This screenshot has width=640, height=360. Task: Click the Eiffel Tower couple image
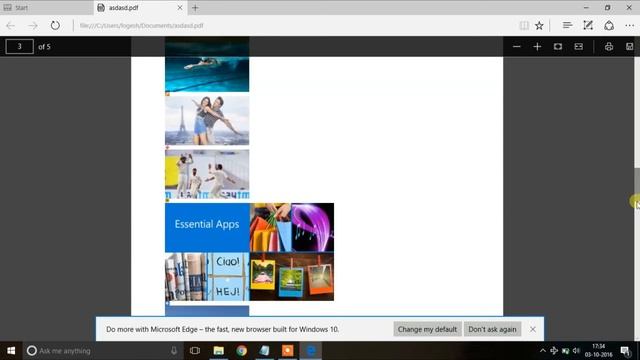[207, 120]
